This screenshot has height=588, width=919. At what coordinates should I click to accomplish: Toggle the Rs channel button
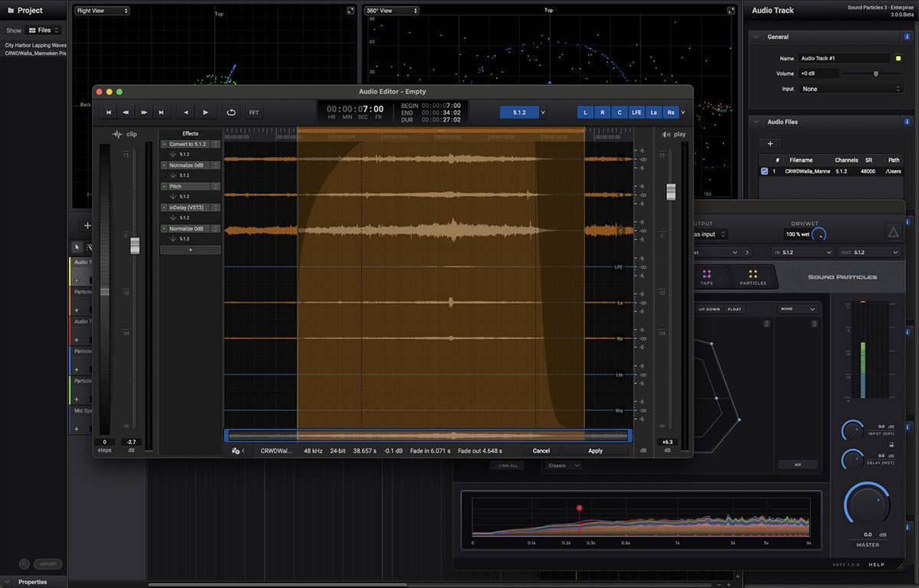(671, 113)
